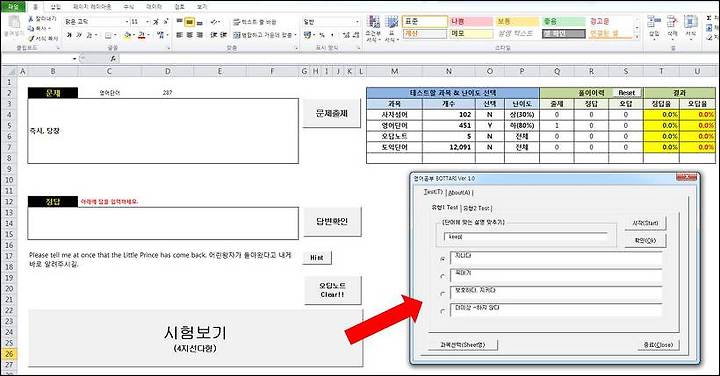This screenshot has width=720, height=376.
Task: Click the 답변확인 button
Action: click(x=332, y=221)
